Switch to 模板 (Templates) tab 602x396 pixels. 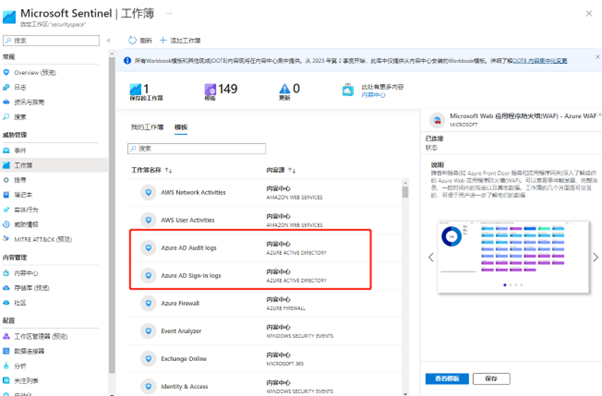point(181,127)
